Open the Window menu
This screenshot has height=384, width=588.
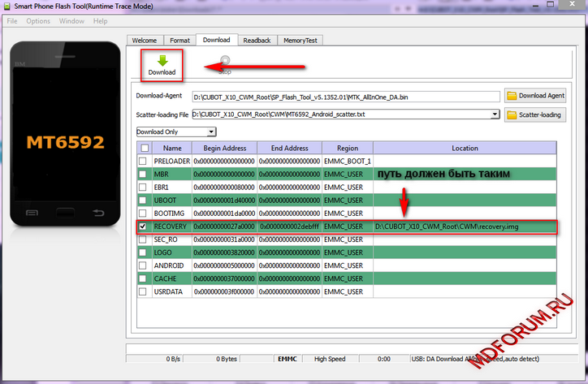coord(71,21)
